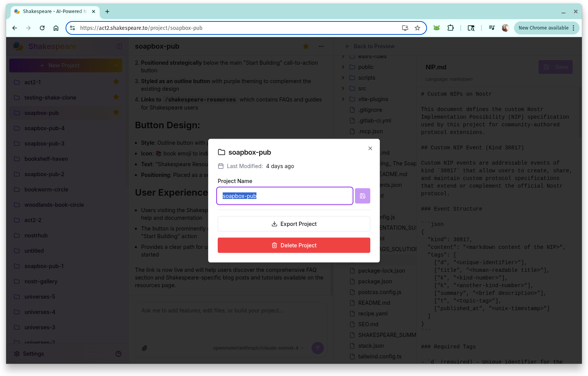Image resolution: width=588 pixels, height=376 pixels.
Task: Open Chrome extensions with the puzzle icon
Action: pyautogui.click(x=450, y=28)
